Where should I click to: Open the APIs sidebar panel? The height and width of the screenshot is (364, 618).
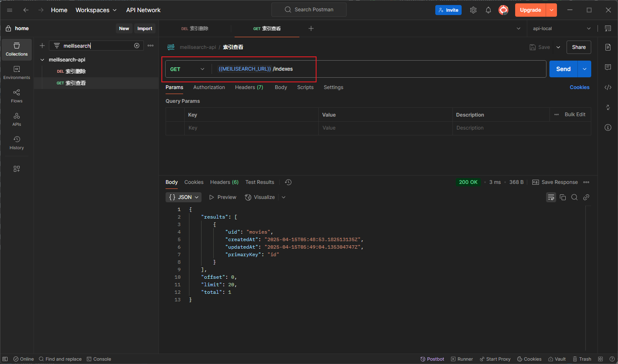[x=16, y=119]
